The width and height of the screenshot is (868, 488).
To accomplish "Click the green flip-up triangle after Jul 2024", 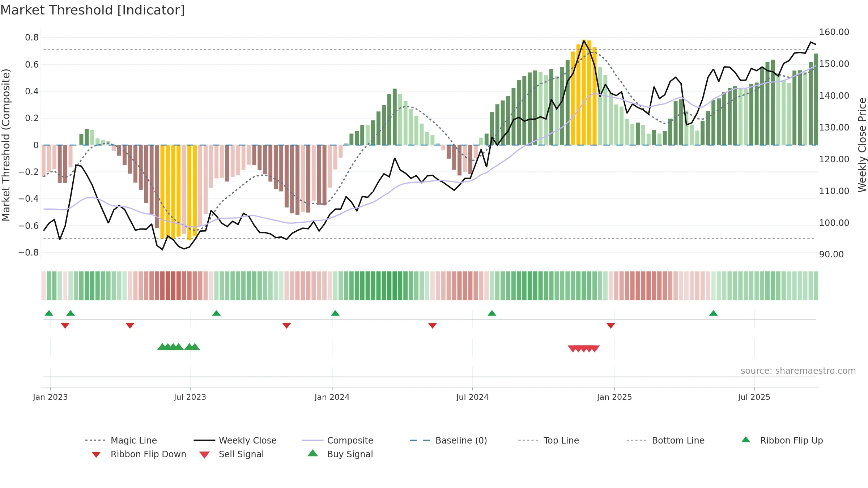I will tap(492, 313).
